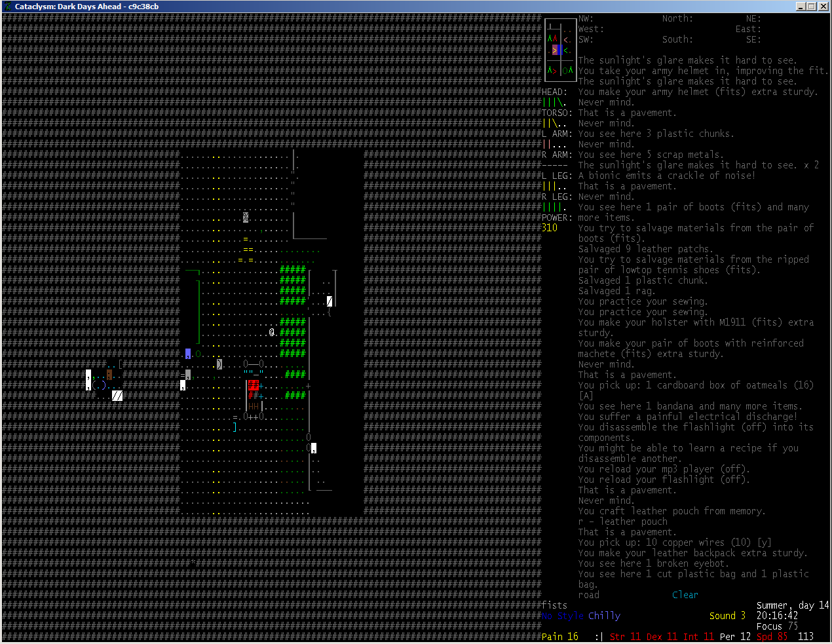Select the white // item tile
Image resolution: width=832 pixels, height=644 pixels.
pyautogui.click(x=117, y=396)
